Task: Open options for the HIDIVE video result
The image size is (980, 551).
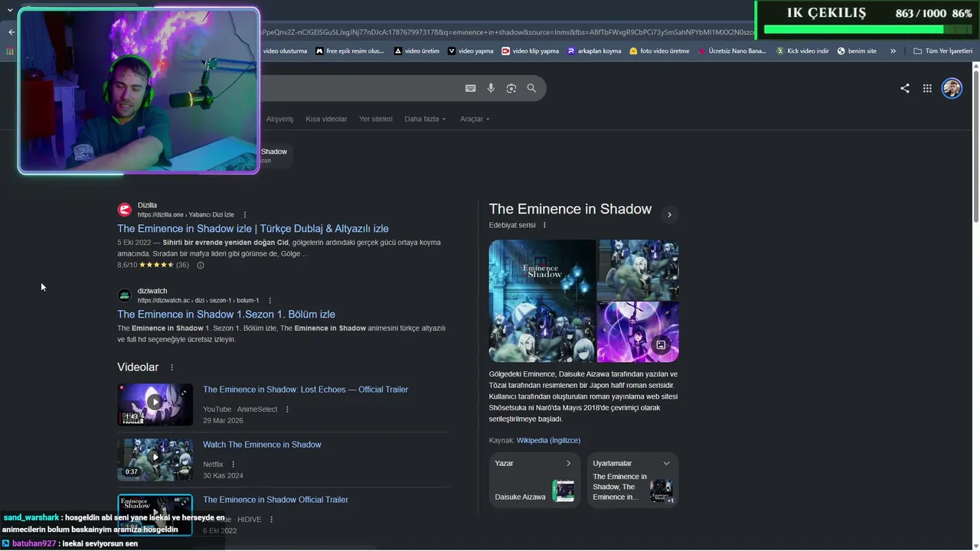Action: (271, 520)
